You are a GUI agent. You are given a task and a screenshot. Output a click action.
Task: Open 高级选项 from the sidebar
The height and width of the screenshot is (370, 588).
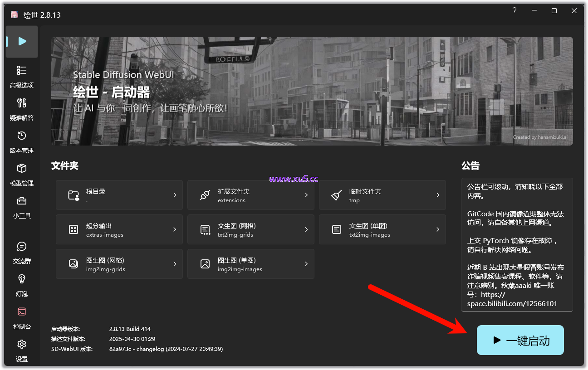coord(21,76)
